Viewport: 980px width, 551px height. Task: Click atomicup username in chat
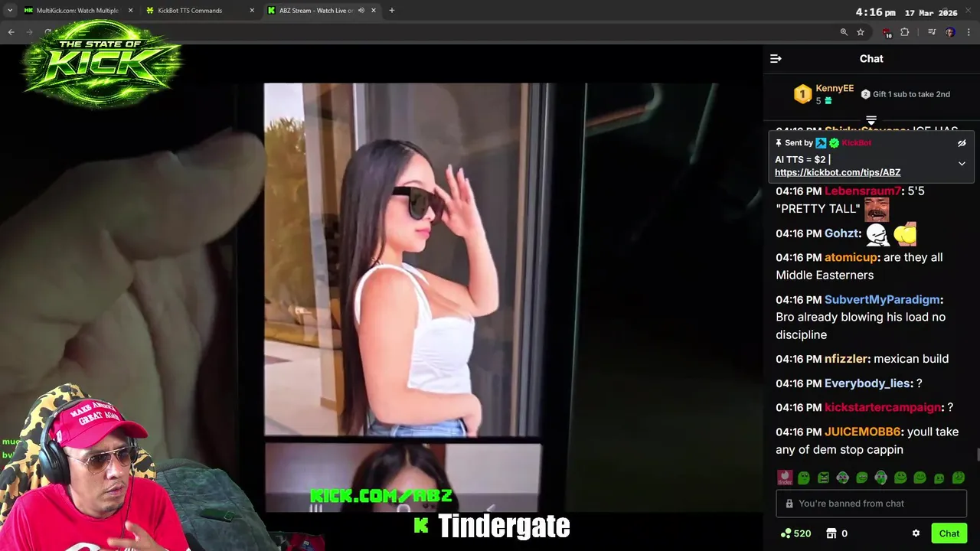tap(851, 258)
